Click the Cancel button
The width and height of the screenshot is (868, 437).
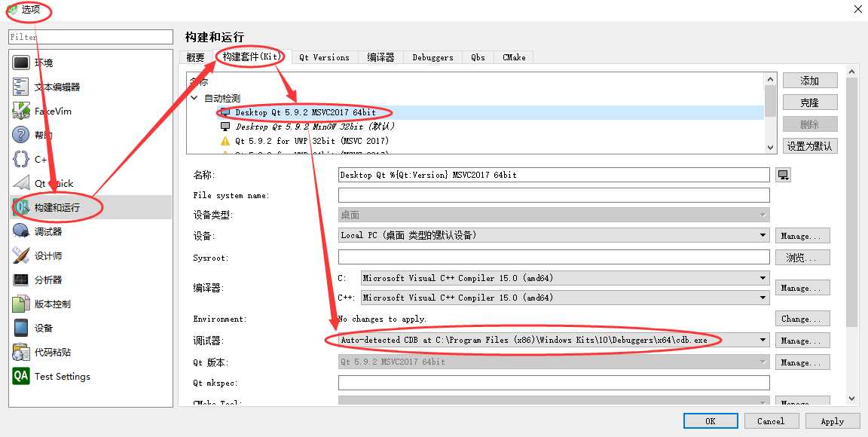pos(771,421)
